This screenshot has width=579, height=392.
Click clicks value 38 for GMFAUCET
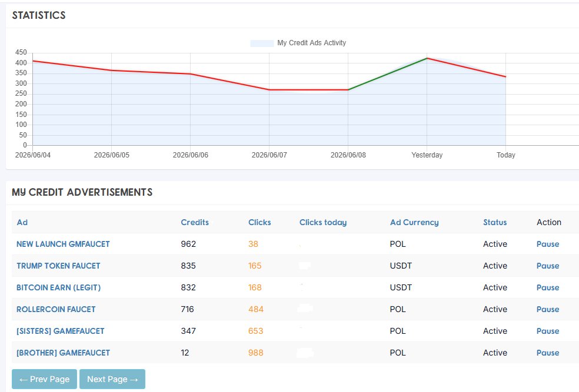[x=253, y=244]
